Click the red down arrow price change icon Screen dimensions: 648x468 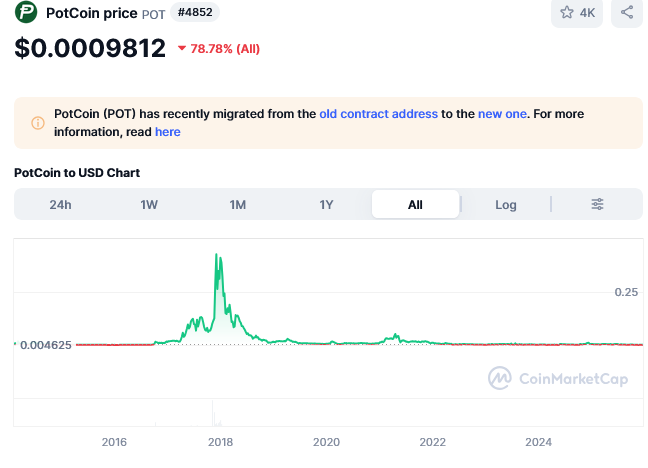pos(182,48)
